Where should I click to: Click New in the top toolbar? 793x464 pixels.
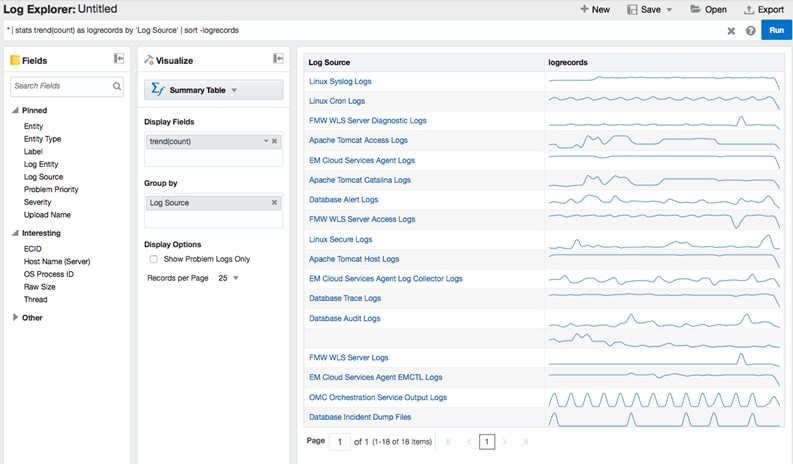[594, 9]
